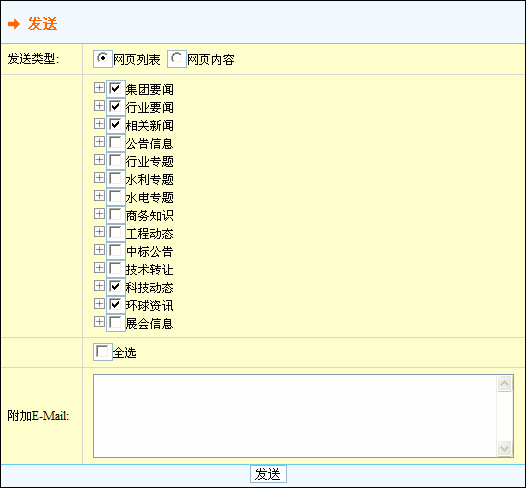Image resolution: width=526 pixels, height=488 pixels.
Task: Expand the 商务知识 plus icon
Action: [x=99, y=214]
